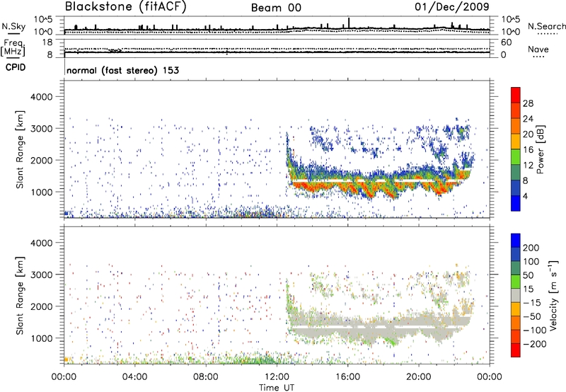
Task: Click the "12" Power colorbar label
Action: (x=528, y=166)
